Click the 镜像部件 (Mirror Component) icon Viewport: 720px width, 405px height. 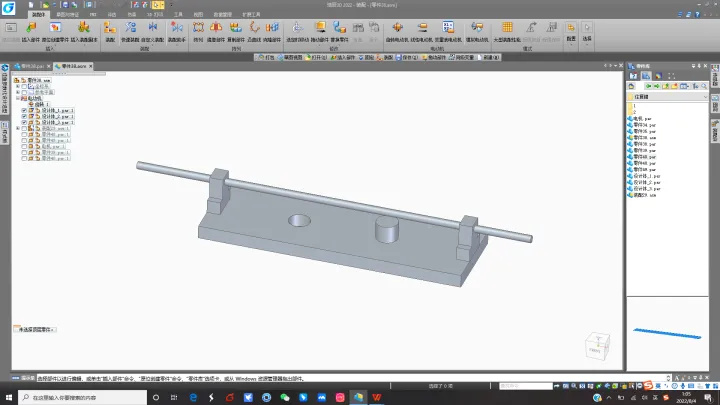(x=215, y=32)
